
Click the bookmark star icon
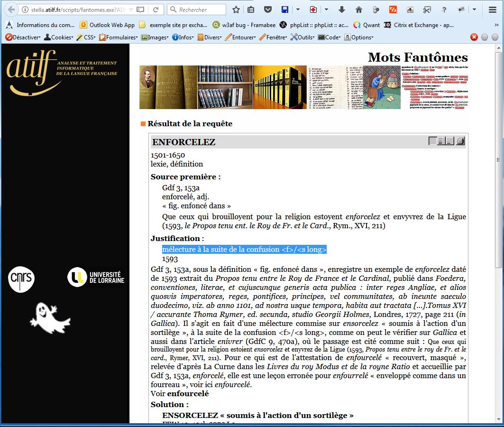click(236, 9)
